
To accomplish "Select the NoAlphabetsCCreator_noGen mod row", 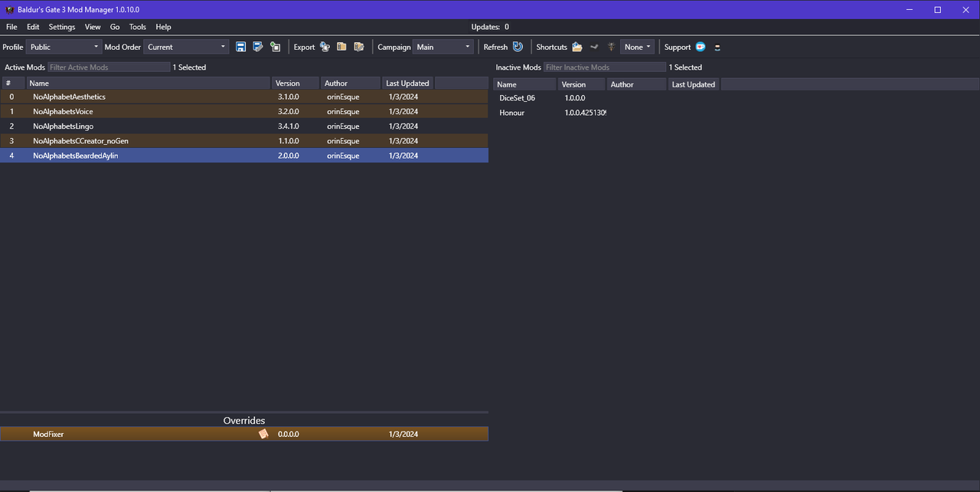I will pos(244,141).
